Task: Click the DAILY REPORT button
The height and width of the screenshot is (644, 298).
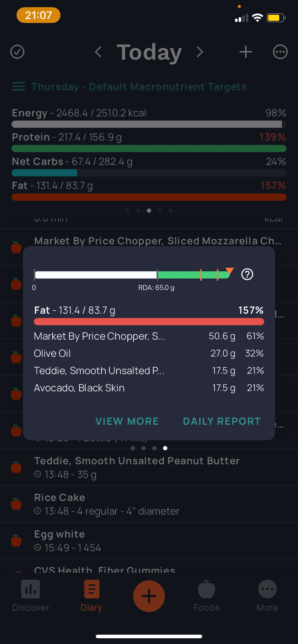Action: point(222,421)
